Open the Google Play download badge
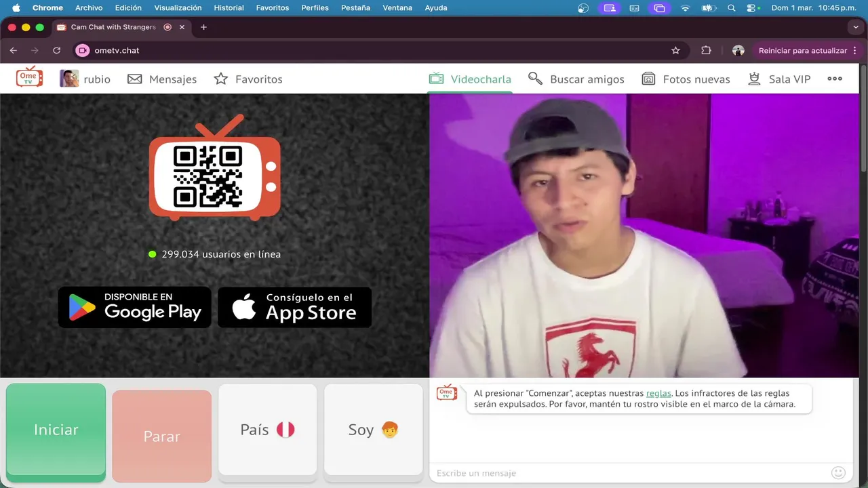This screenshot has width=868, height=488. 135,307
